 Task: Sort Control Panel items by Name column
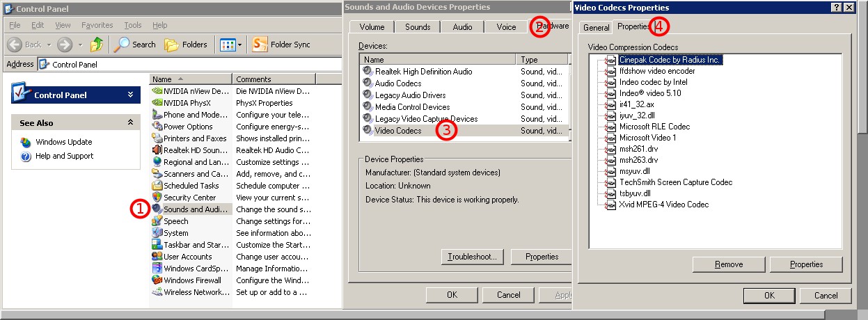191,79
